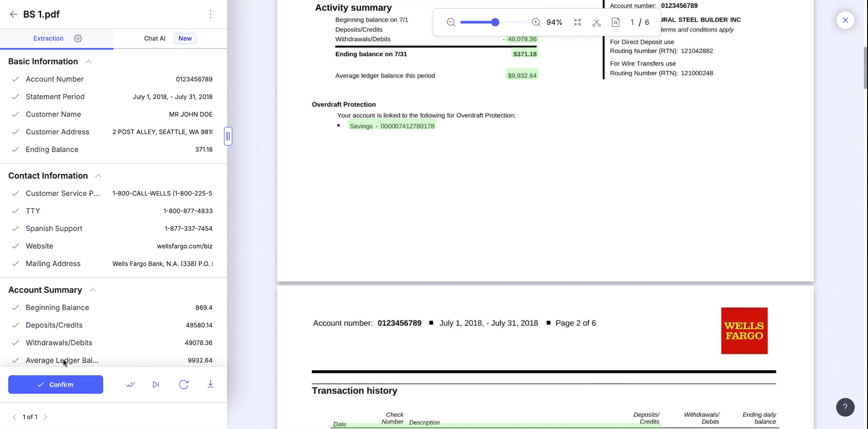The image size is (868, 429).
Task: Click the zoom out magnifier icon
Action: (x=451, y=22)
